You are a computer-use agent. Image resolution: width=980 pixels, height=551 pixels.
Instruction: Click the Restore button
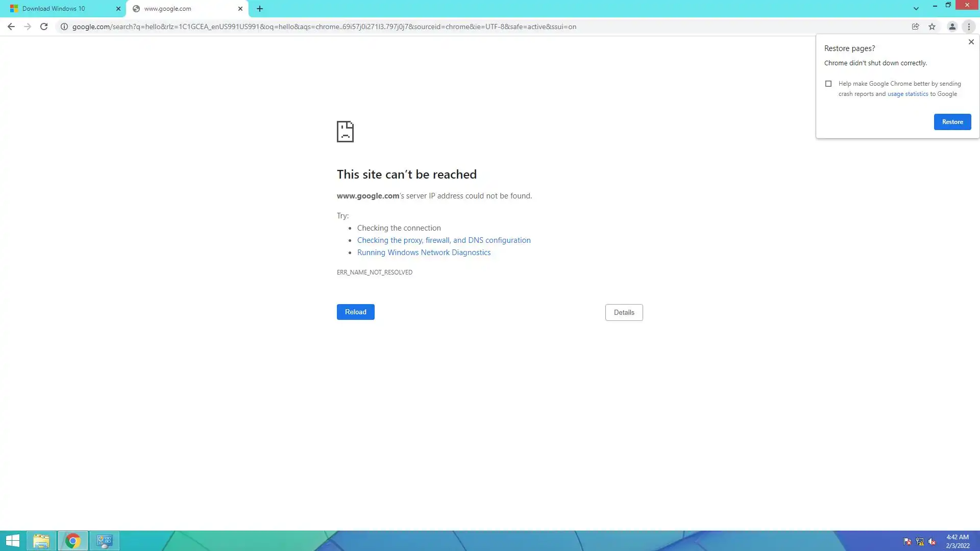(952, 122)
